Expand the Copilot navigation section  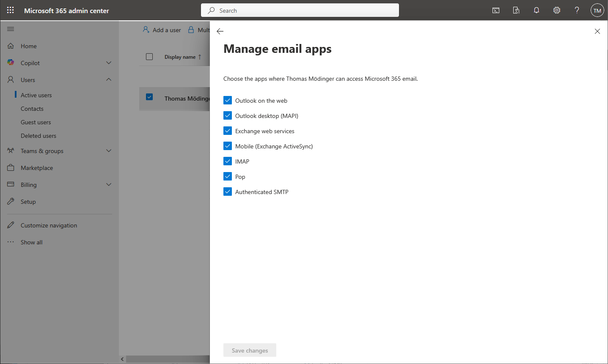click(109, 63)
